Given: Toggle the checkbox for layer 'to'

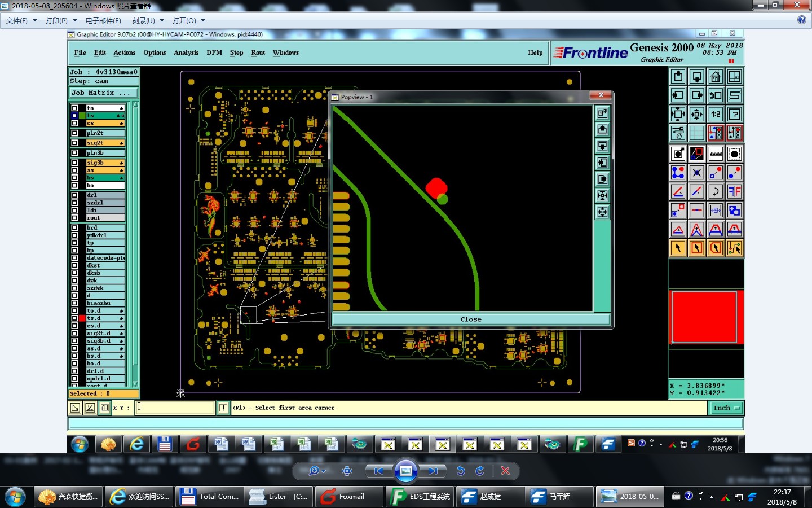Looking at the screenshot, I should [x=74, y=108].
